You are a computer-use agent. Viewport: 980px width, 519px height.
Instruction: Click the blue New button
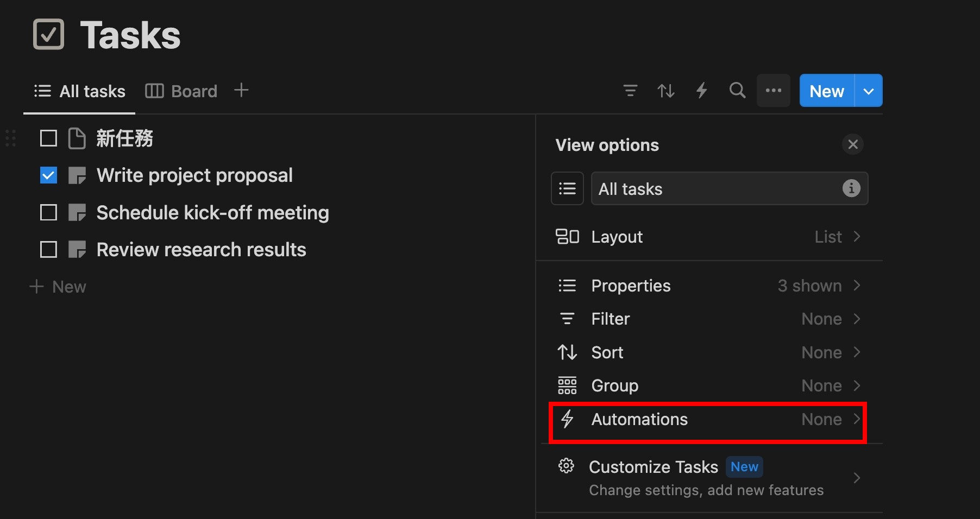(826, 91)
